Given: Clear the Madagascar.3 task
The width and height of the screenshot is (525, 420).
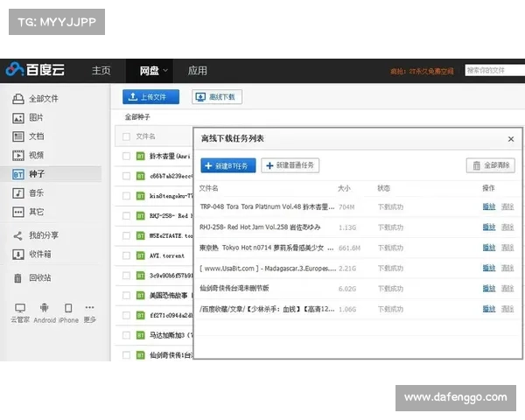Looking at the screenshot, I should [507, 268].
